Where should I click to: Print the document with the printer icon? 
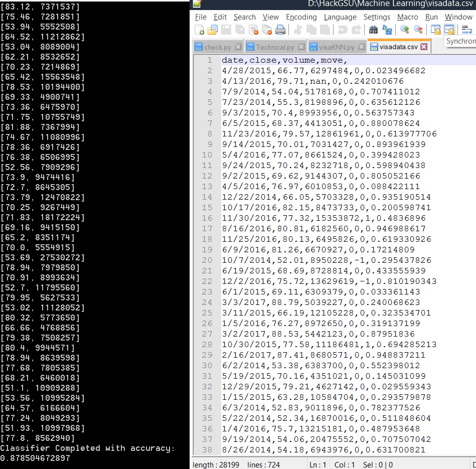point(280,30)
